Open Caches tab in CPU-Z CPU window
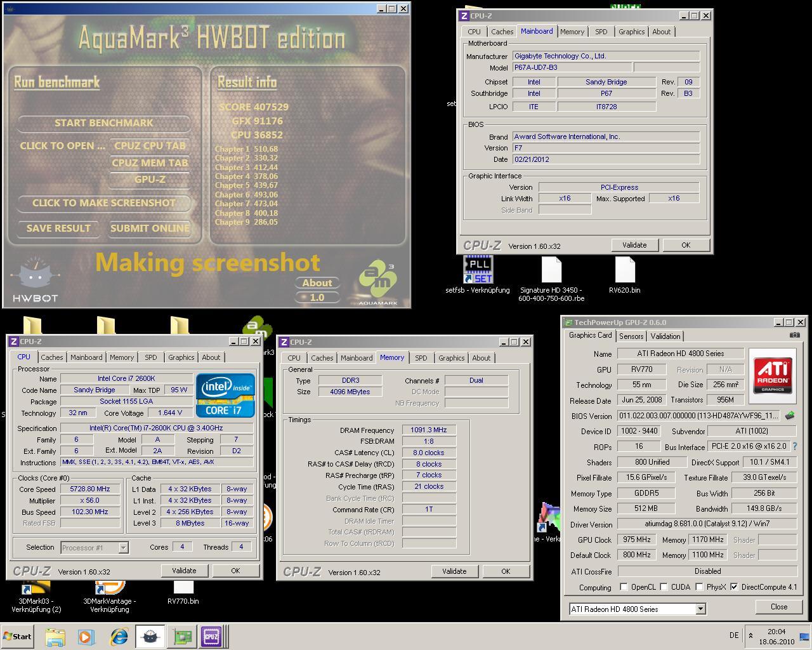 click(52, 358)
